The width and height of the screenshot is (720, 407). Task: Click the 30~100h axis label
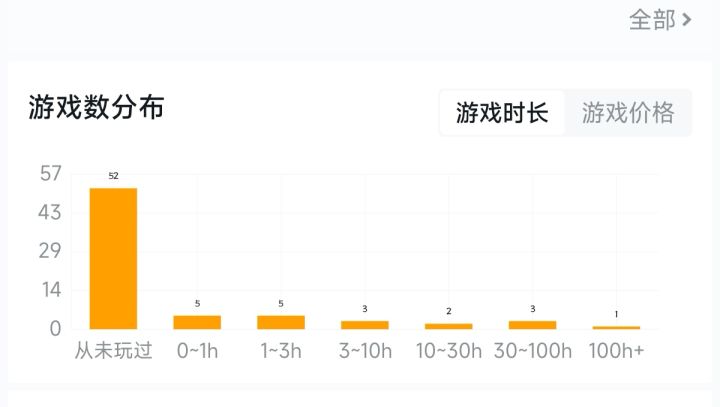tap(532, 351)
